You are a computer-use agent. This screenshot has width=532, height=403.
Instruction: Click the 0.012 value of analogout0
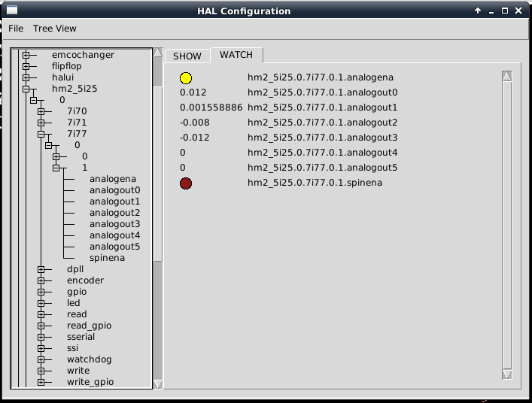click(193, 92)
